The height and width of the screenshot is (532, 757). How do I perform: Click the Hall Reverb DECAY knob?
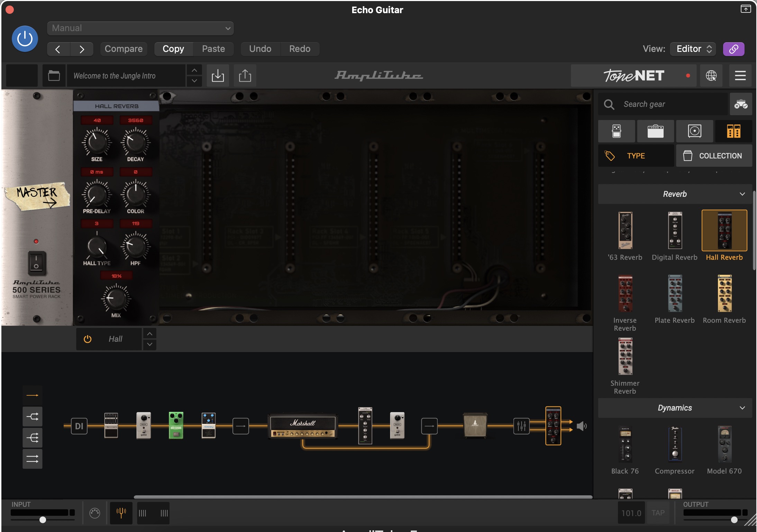(x=135, y=142)
